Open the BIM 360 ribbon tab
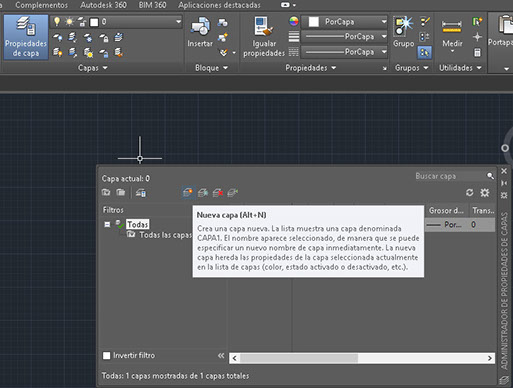This screenshot has width=513, height=388. point(152,5)
